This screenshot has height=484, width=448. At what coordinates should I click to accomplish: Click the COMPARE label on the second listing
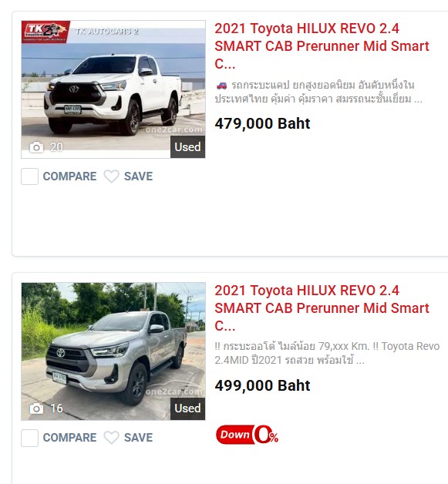pos(69,438)
